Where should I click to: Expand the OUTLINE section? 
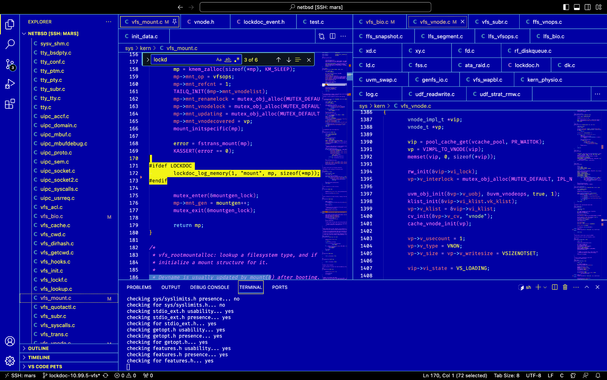pyautogui.click(x=69, y=348)
